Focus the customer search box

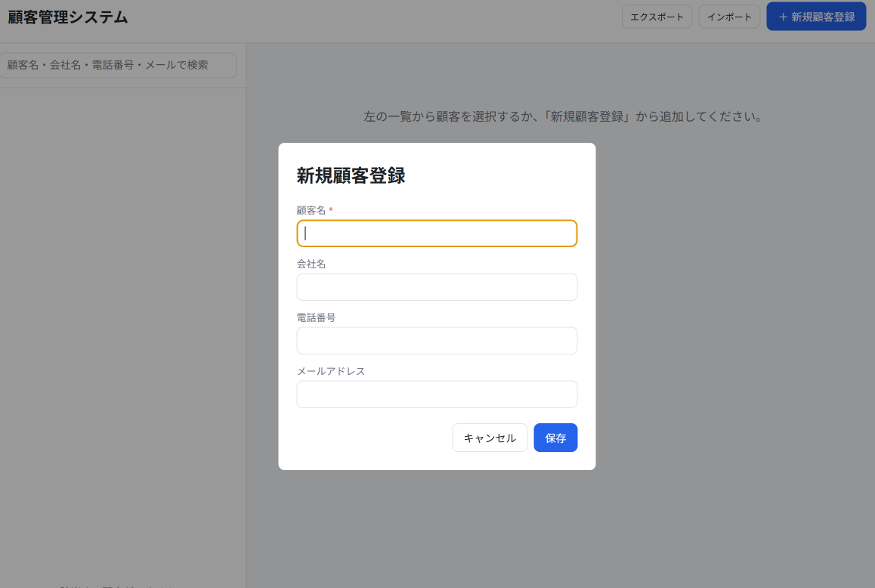pyautogui.click(x=117, y=65)
